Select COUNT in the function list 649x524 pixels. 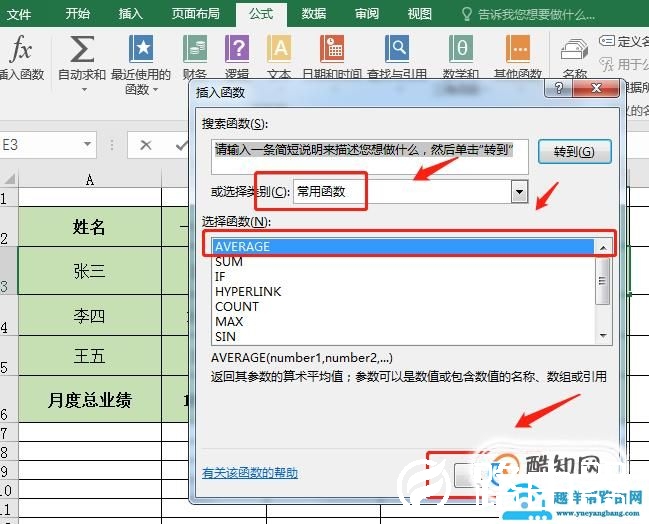[404, 306]
